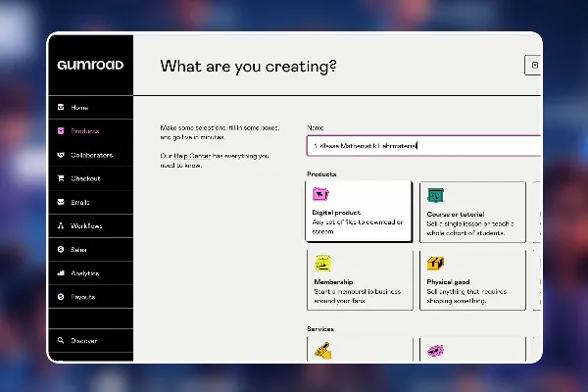Screen dimensions: 588x392
Task: Click the 'Products' section label
Action: point(321,174)
